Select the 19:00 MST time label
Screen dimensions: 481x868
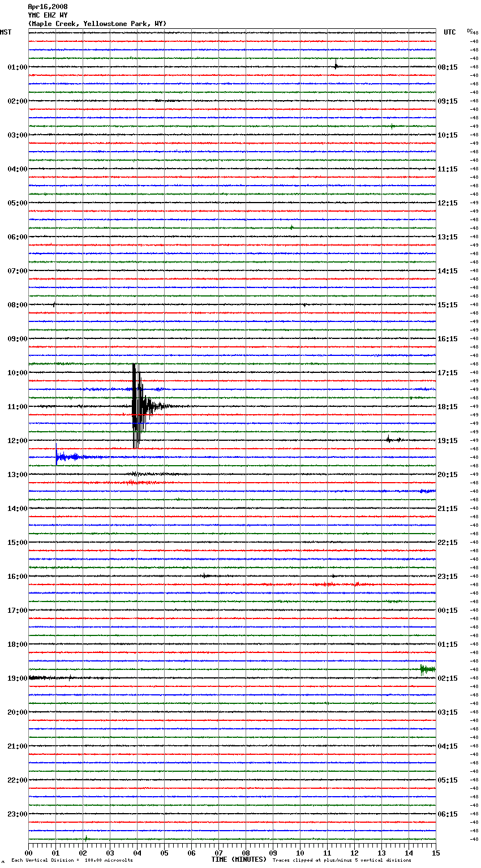17,678
